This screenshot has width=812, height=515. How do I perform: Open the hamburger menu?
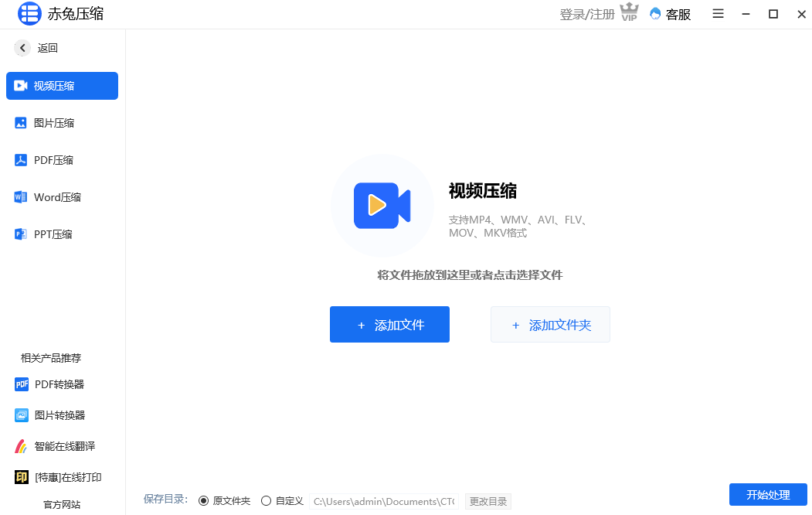coord(718,14)
